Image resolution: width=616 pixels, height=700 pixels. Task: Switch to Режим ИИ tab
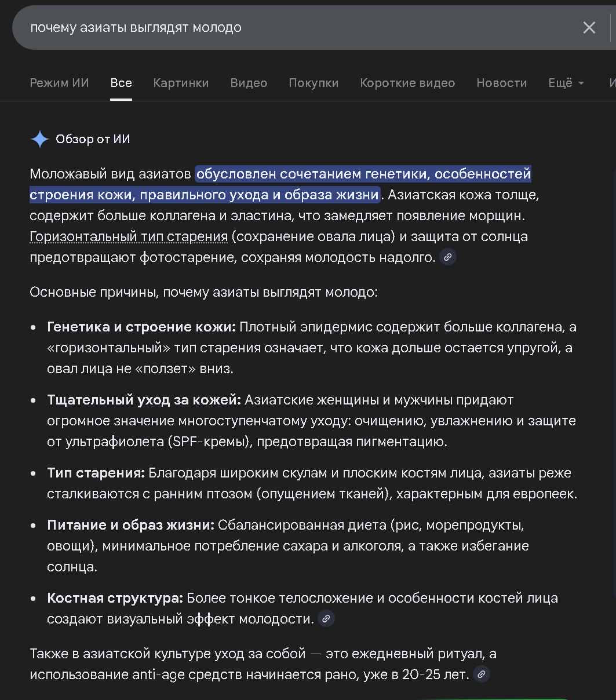[x=59, y=83]
